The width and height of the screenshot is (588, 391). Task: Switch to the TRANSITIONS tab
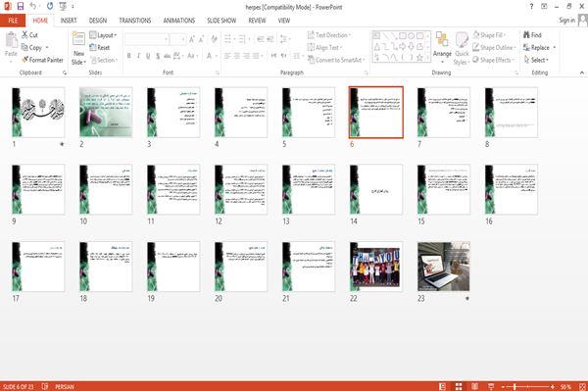tap(135, 21)
